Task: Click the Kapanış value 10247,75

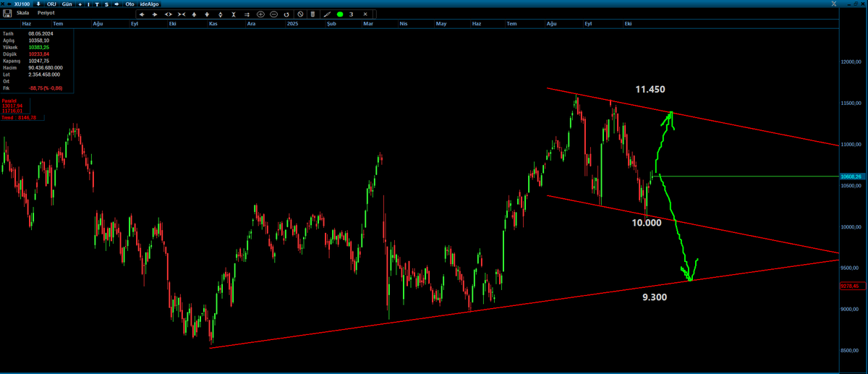Action: (x=39, y=61)
